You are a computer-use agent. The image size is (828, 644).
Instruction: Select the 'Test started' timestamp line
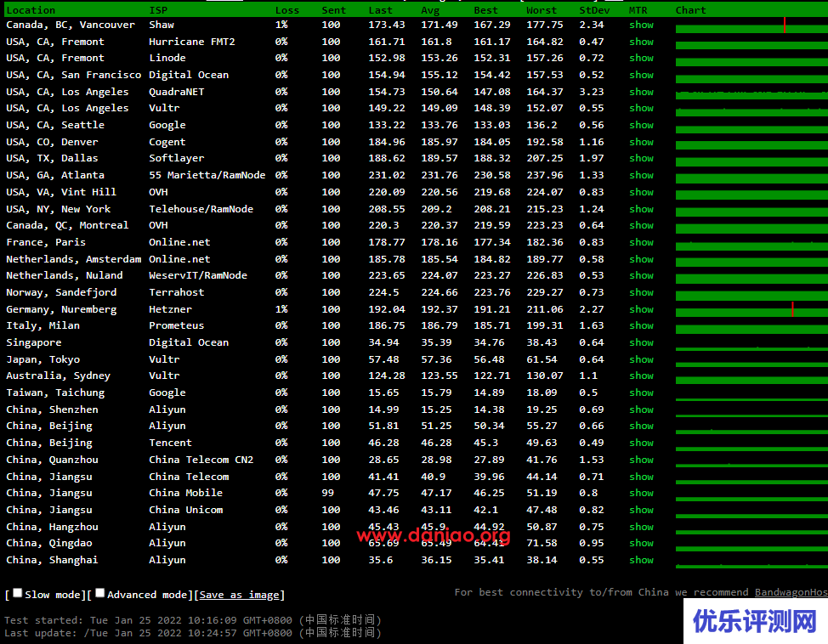(193, 619)
